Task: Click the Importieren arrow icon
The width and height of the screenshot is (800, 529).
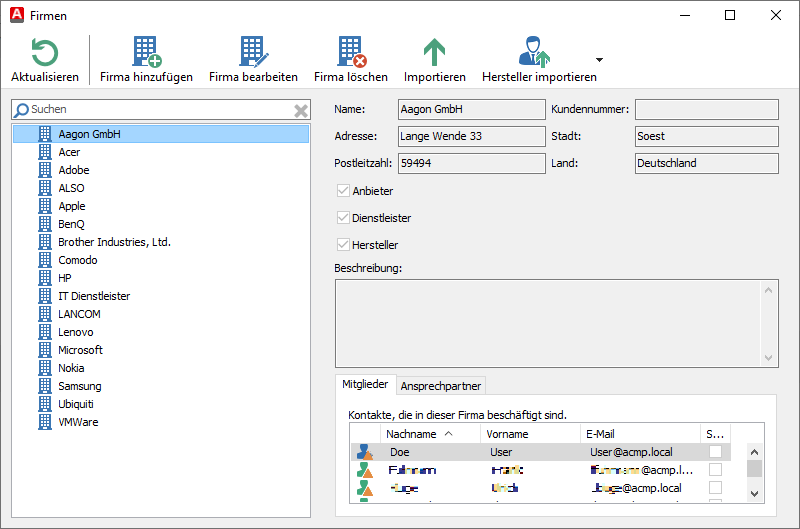Action: (x=434, y=53)
